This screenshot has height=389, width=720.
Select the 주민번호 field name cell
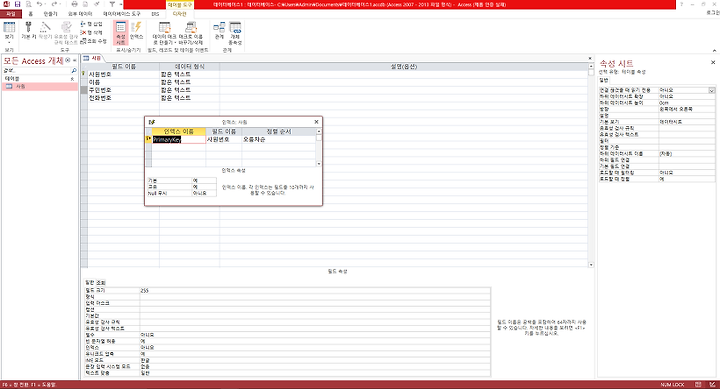click(x=124, y=90)
